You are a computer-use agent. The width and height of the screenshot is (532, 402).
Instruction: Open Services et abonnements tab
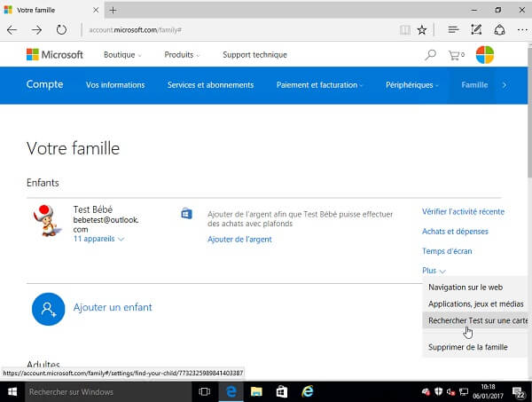coord(210,85)
